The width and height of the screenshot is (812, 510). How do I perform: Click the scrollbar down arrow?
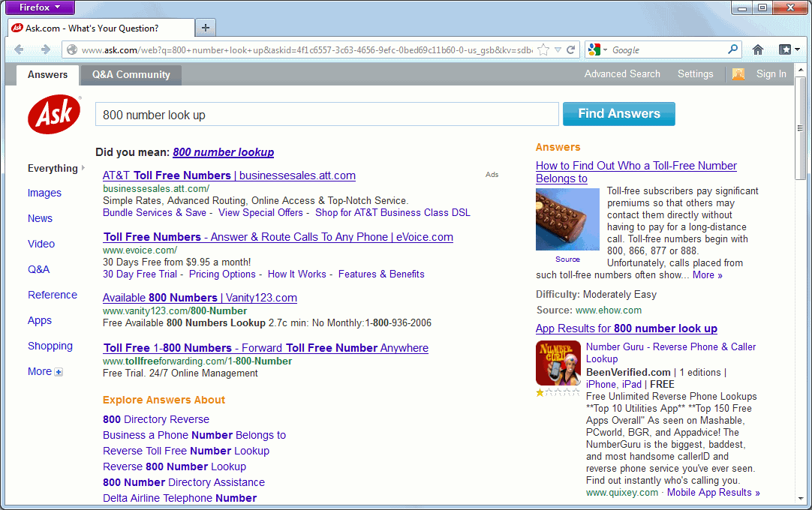point(801,499)
